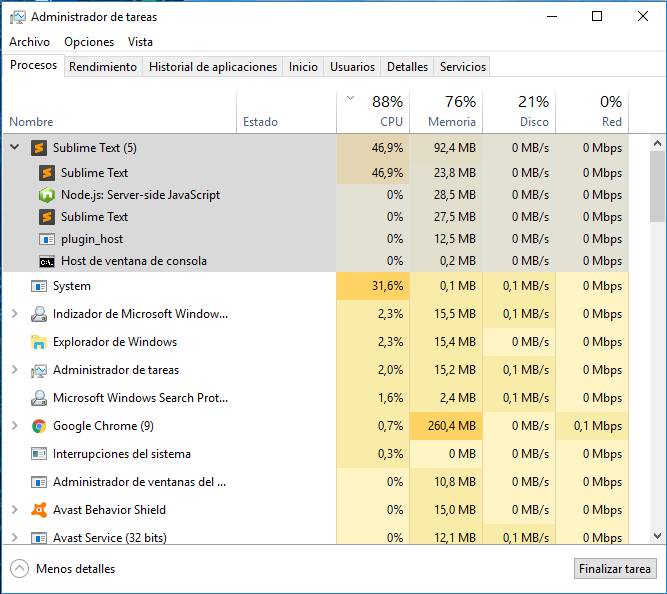Select the Avast Behavior Shield row name
667x594 pixels.
pos(109,510)
